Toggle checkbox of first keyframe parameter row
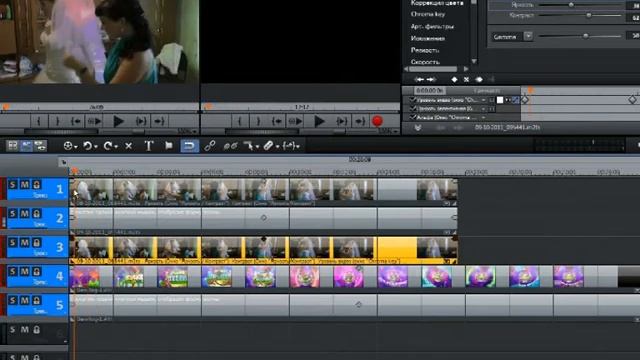640x360 pixels. tap(412, 100)
